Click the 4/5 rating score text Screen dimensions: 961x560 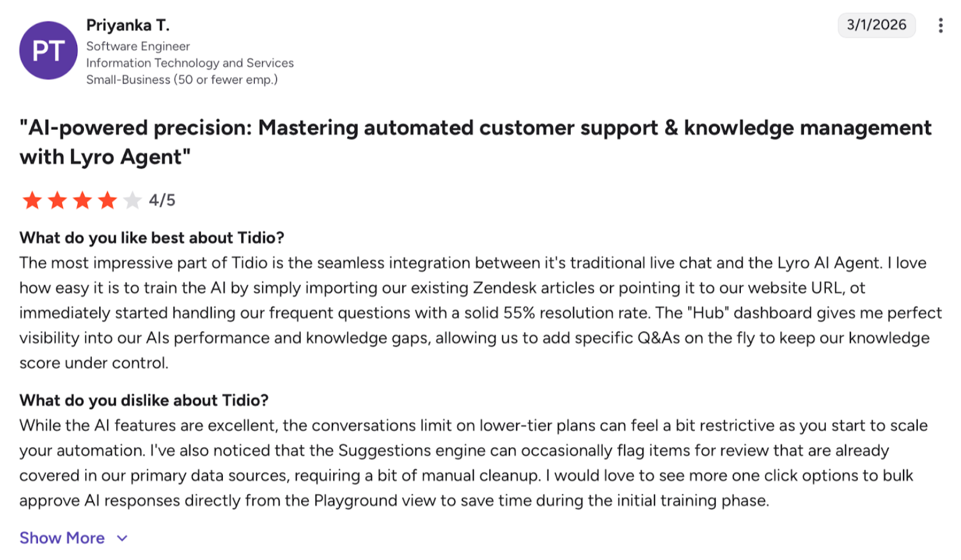tap(162, 200)
